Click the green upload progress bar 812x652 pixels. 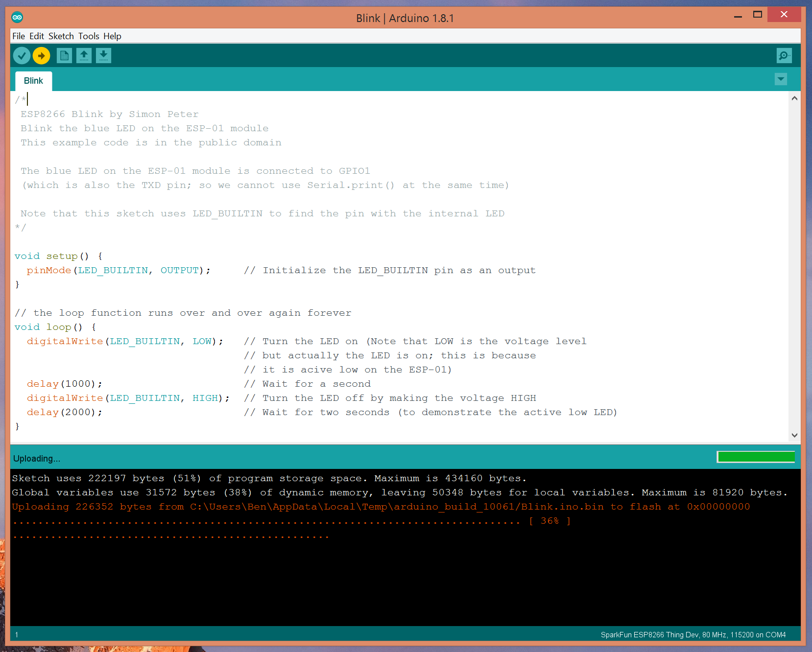point(756,457)
